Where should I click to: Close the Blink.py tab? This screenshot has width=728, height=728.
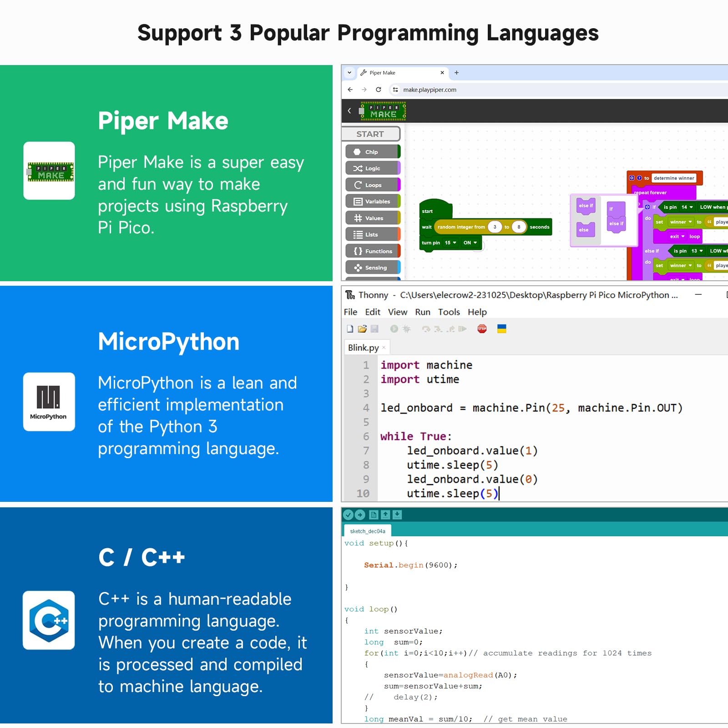384,348
